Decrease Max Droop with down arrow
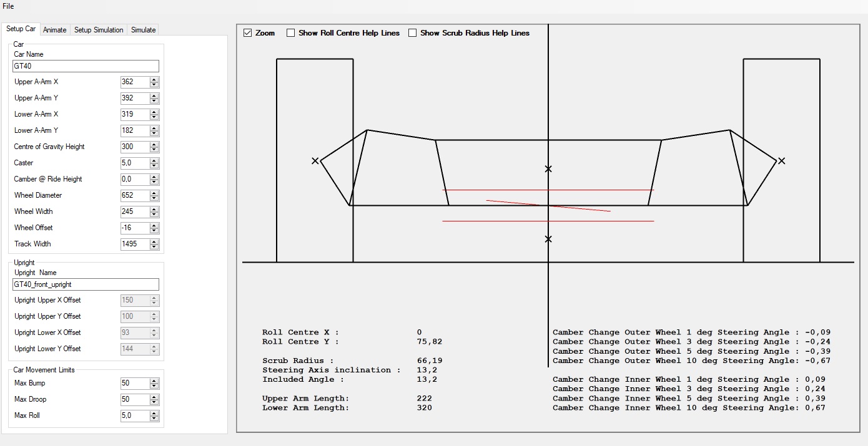This screenshot has width=868, height=446. tap(154, 402)
